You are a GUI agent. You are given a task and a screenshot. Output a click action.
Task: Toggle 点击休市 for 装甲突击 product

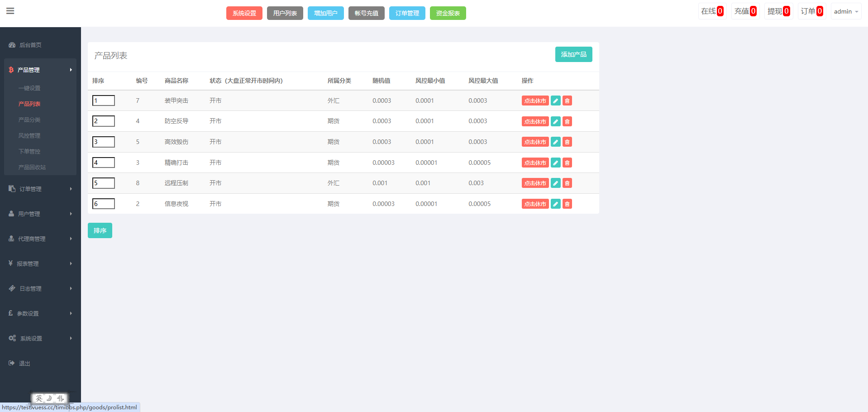point(535,101)
